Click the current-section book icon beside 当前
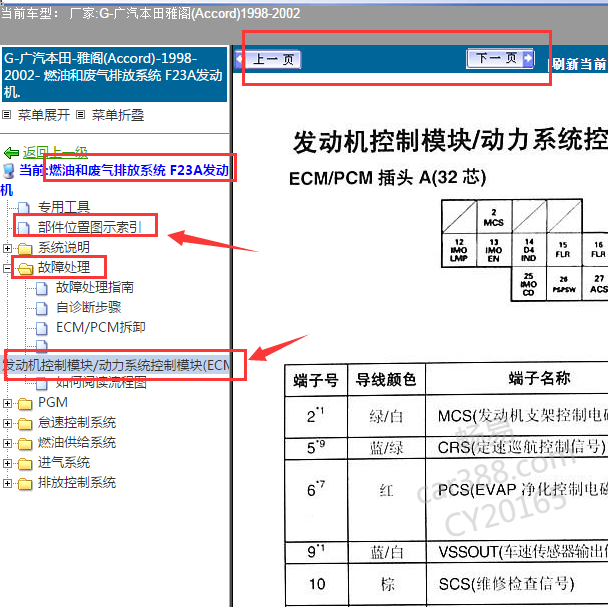Viewport: 608px width, 607px height. pos(8,171)
